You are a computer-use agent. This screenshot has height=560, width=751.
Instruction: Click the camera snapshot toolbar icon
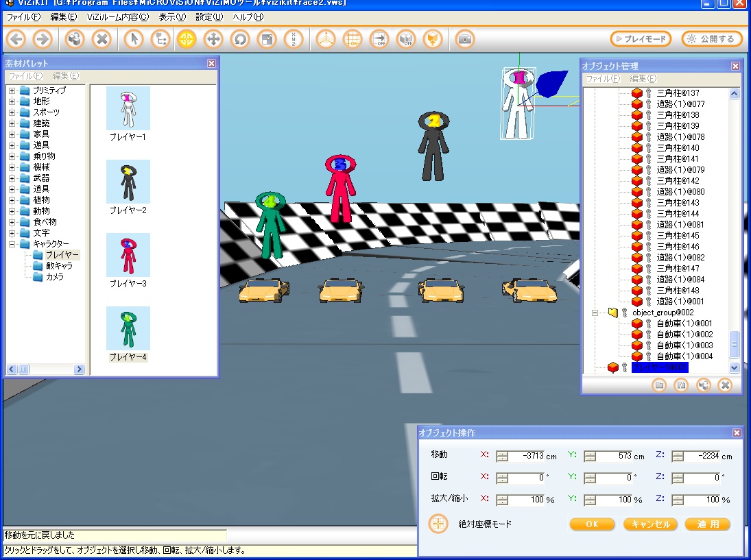[465, 39]
